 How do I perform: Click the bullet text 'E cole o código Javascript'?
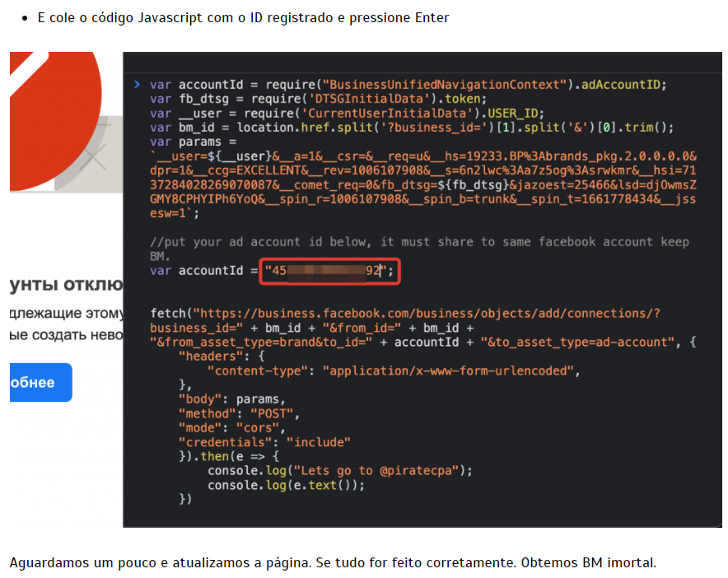tap(243, 17)
